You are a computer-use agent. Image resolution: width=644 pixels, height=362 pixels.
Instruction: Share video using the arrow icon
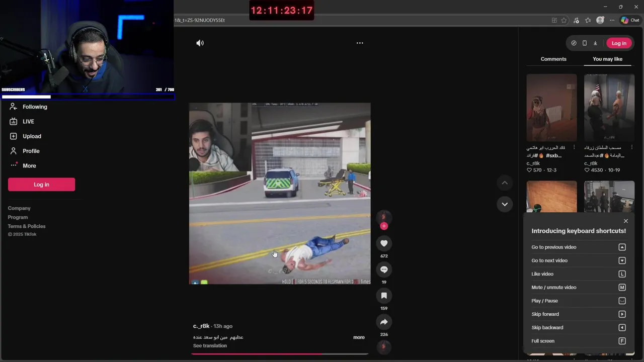(x=384, y=322)
